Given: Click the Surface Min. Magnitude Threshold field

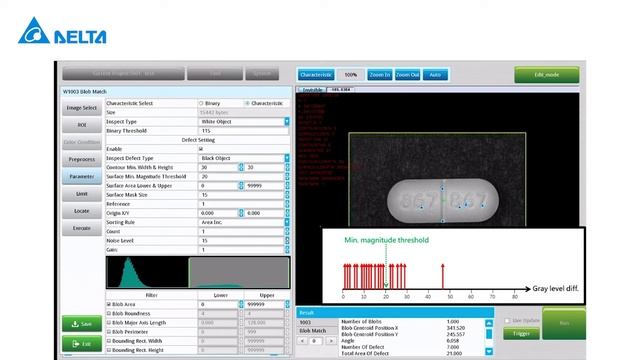Looking at the screenshot, I should coord(241,176).
